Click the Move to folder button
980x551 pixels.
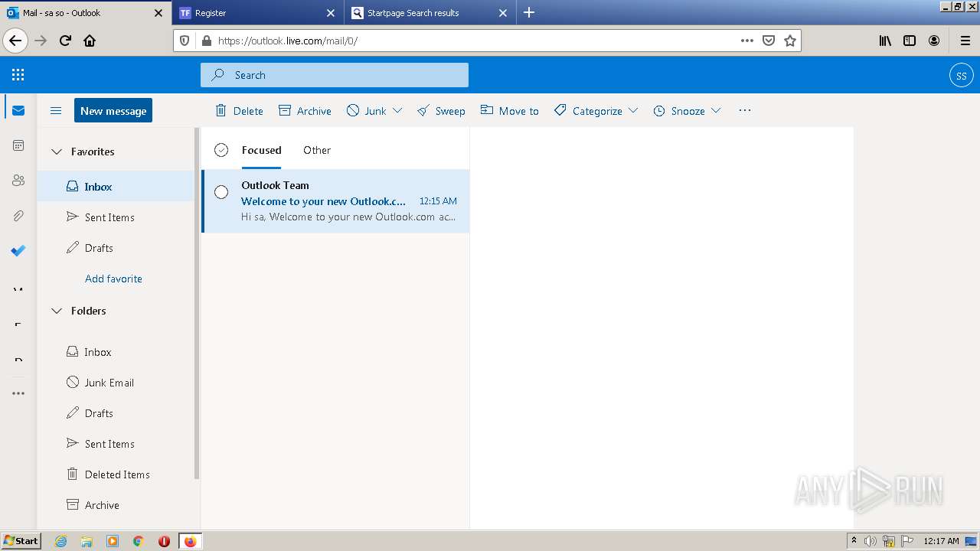509,111
